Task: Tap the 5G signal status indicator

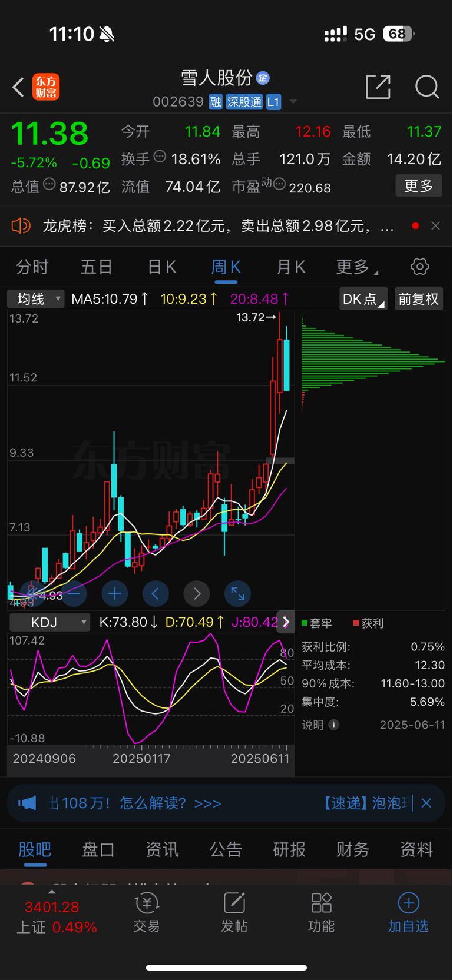Action: tap(365, 34)
